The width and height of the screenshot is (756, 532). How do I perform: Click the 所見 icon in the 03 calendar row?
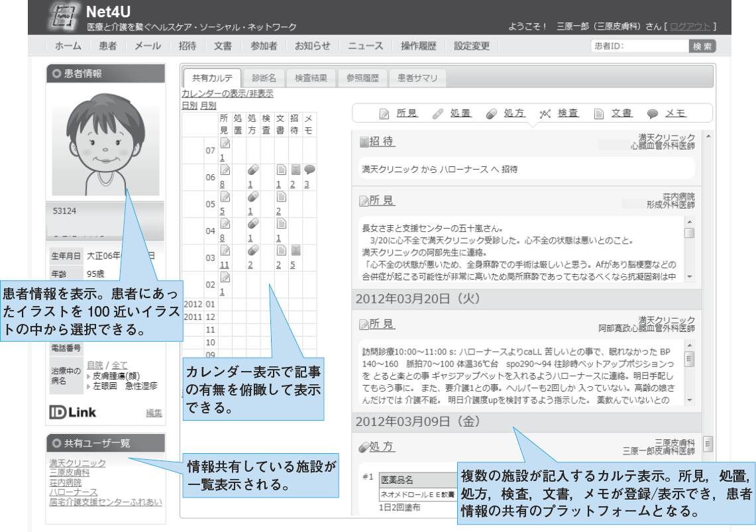click(225, 250)
